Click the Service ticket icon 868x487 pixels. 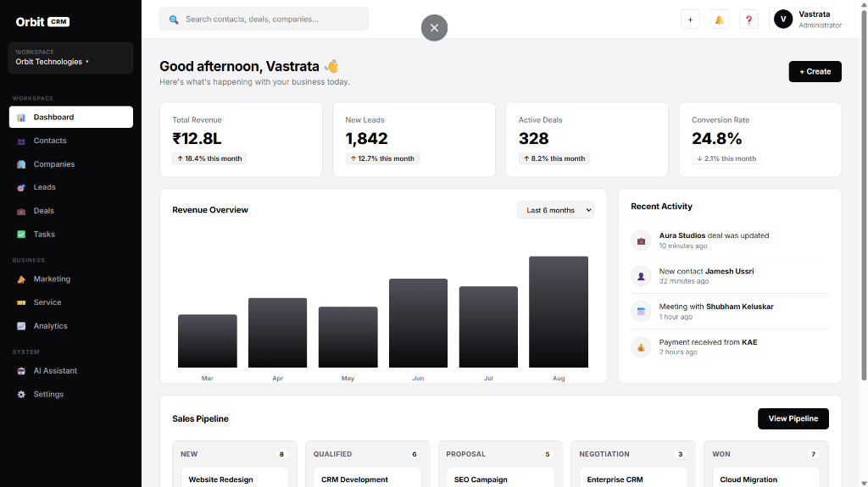21,302
